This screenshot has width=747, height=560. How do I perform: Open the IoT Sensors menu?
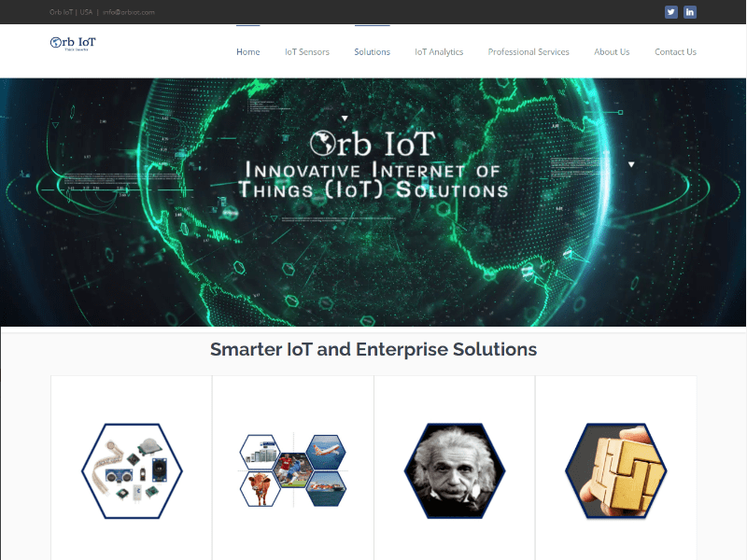coord(307,52)
